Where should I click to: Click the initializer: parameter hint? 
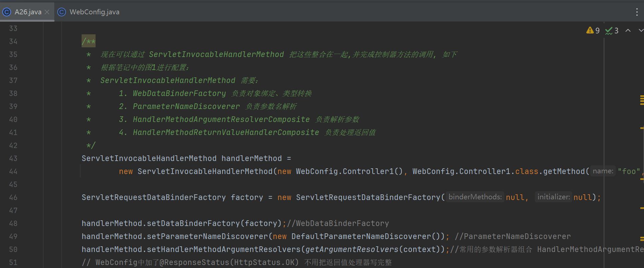pyautogui.click(x=553, y=197)
